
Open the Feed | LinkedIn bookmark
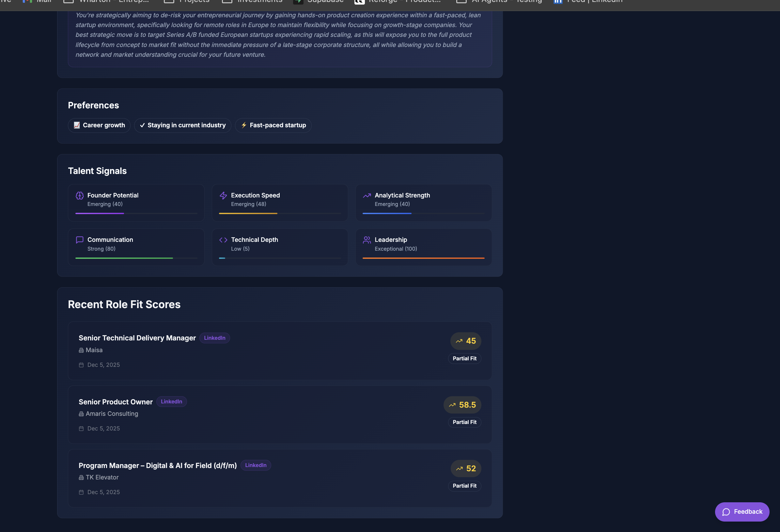[x=588, y=2]
